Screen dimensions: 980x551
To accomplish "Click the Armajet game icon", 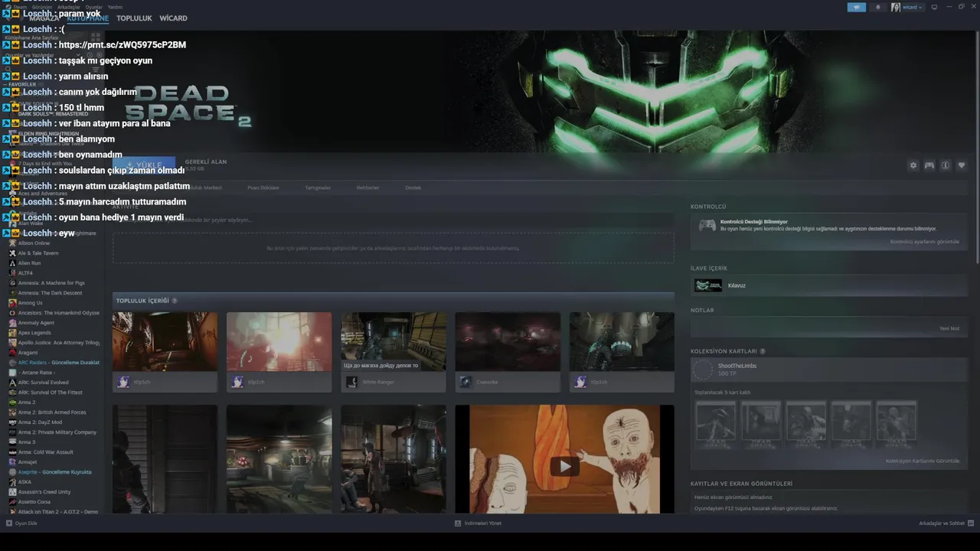I will coord(12,462).
